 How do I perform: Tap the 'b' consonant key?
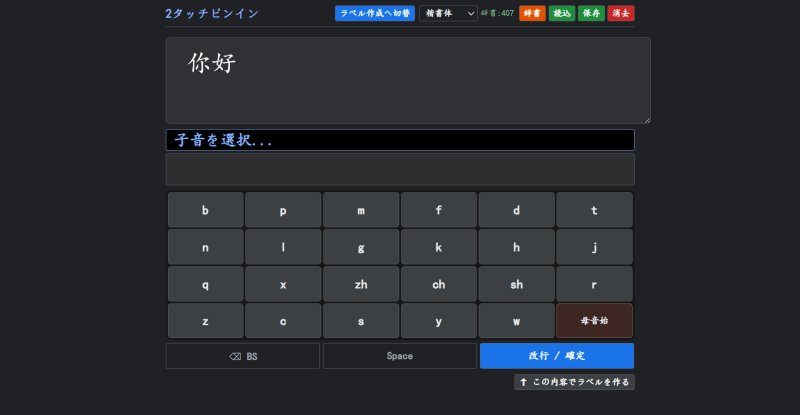pyautogui.click(x=205, y=210)
